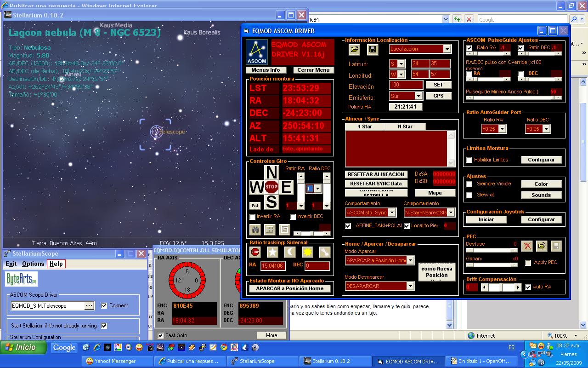588x368 pixels.
Task: Toggle PulseGuide Ratio RA checkbox
Action: pos(469,48)
